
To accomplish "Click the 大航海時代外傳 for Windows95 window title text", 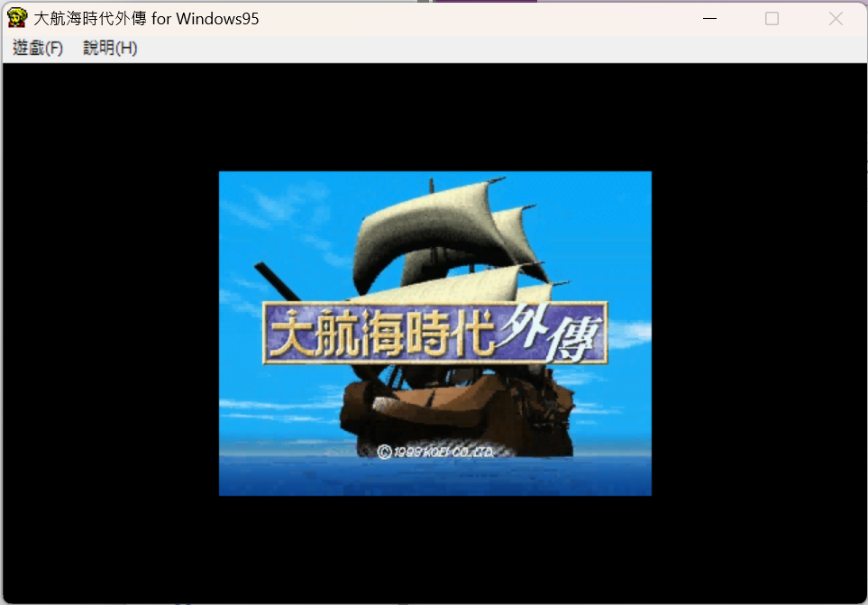I will click(x=146, y=19).
